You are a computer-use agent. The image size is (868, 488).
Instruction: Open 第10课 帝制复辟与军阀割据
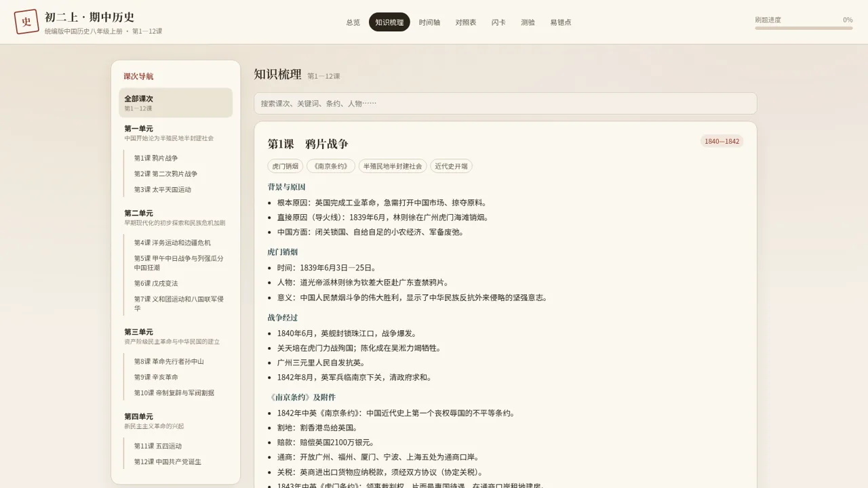pos(174,393)
